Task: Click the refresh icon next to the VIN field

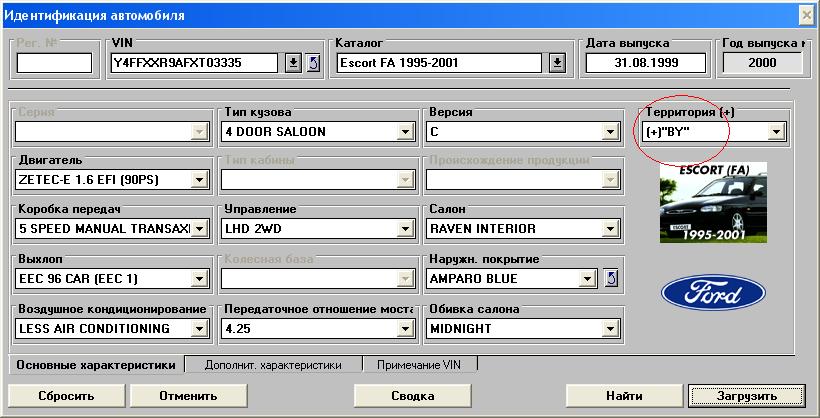Action: coord(312,63)
